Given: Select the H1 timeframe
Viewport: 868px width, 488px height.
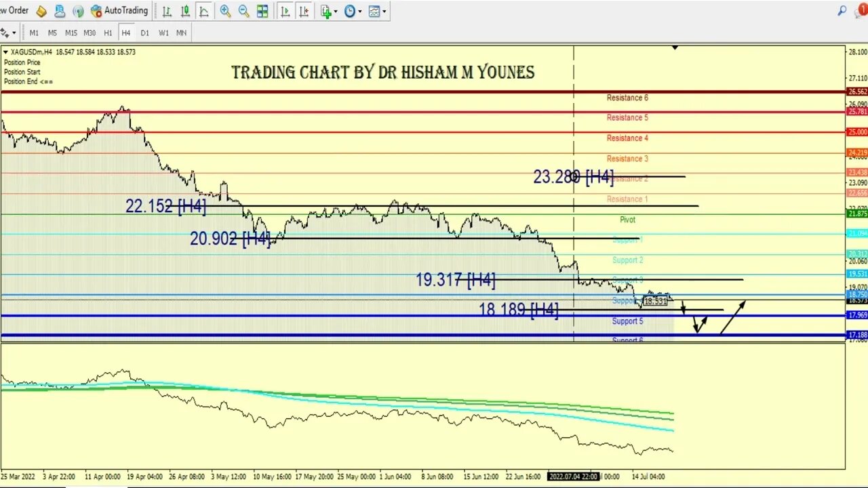Looking at the screenshot, I should (108, 33).
